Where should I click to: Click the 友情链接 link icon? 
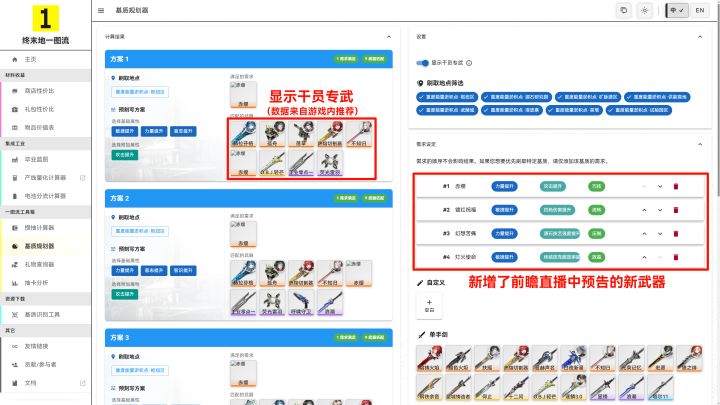[x=15, y=346]
